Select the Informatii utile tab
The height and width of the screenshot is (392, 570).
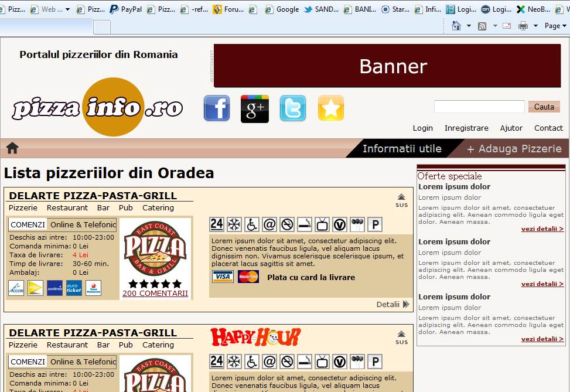(x=402, y=148)
